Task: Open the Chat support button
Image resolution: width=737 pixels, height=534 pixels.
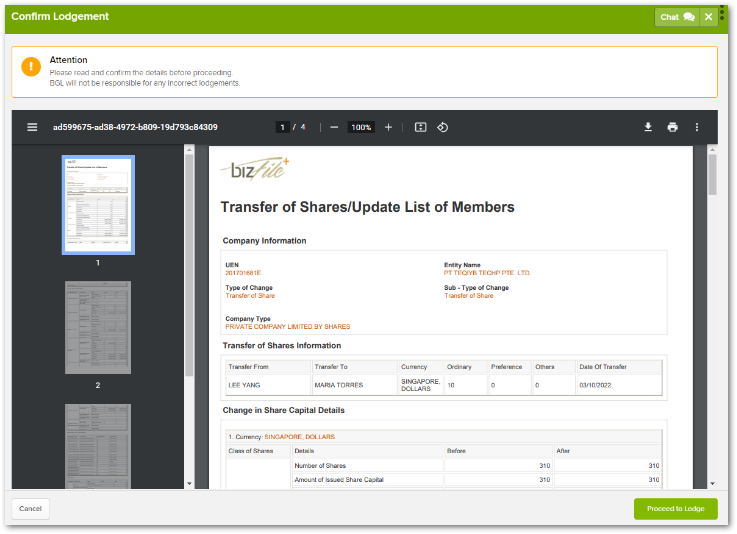Action: tap(677, 17)
